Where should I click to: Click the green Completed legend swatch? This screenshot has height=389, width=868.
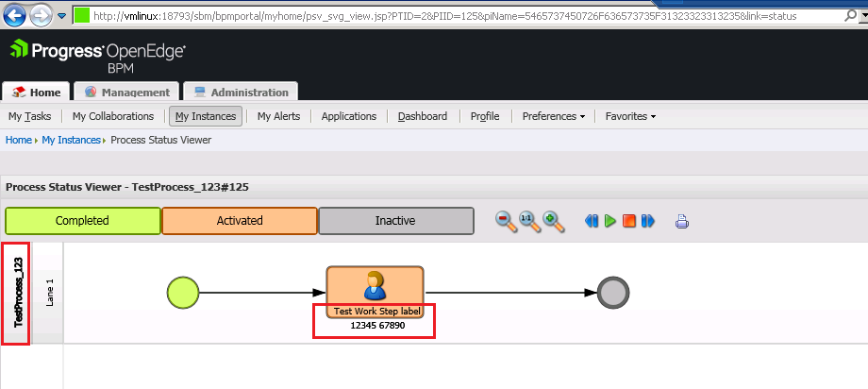[82, 221]
